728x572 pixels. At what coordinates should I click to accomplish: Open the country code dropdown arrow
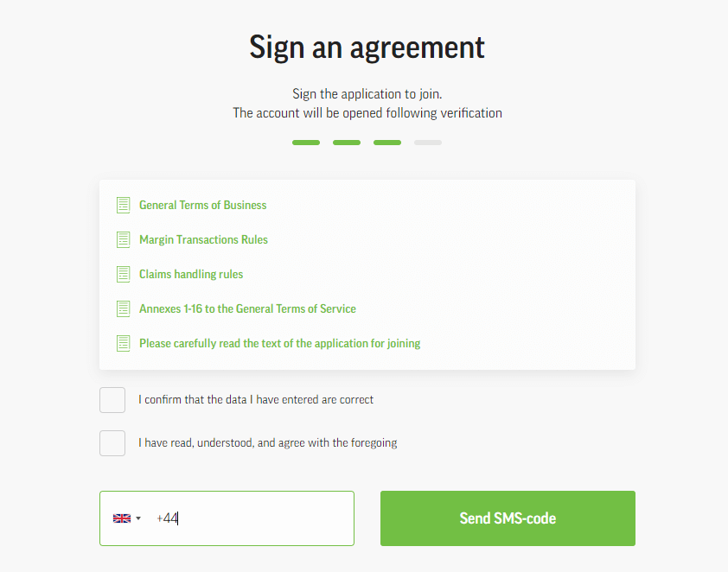tap(138, 518)
